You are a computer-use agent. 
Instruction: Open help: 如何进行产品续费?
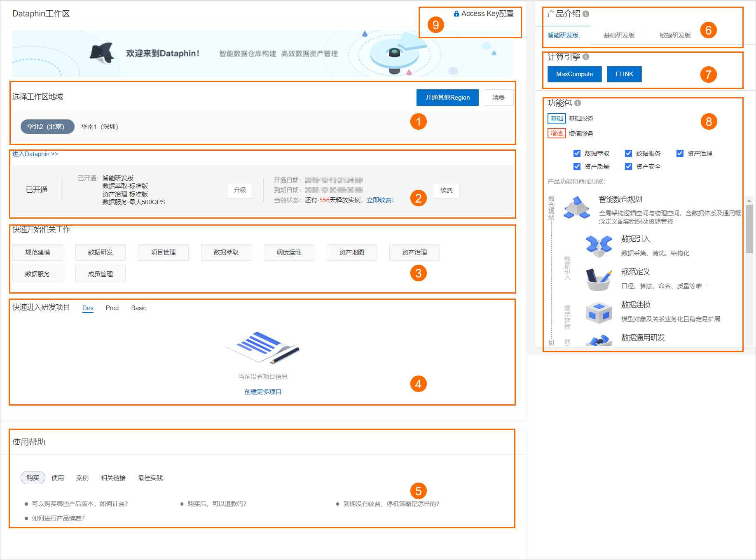tap(58, 518)
